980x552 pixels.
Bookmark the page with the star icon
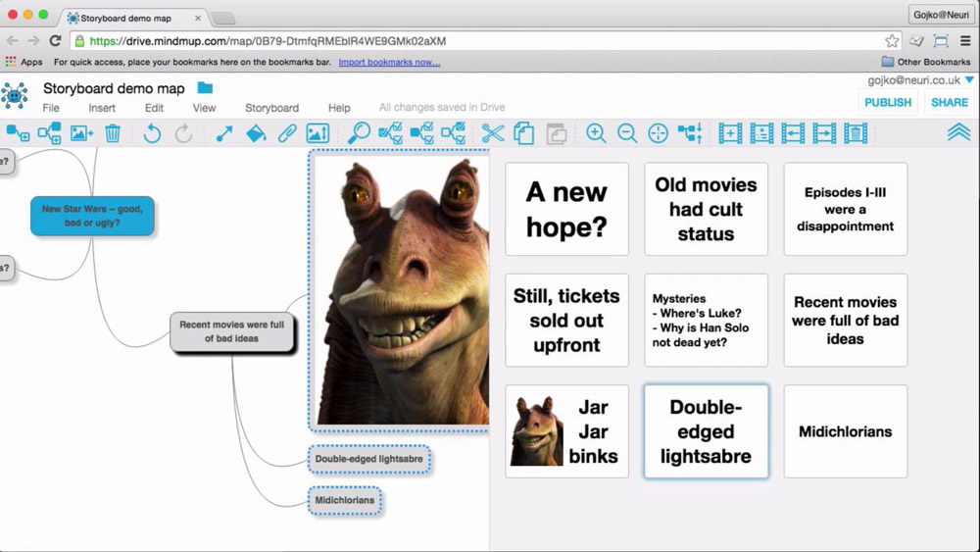pyautogui.click(x=892, y=41)
